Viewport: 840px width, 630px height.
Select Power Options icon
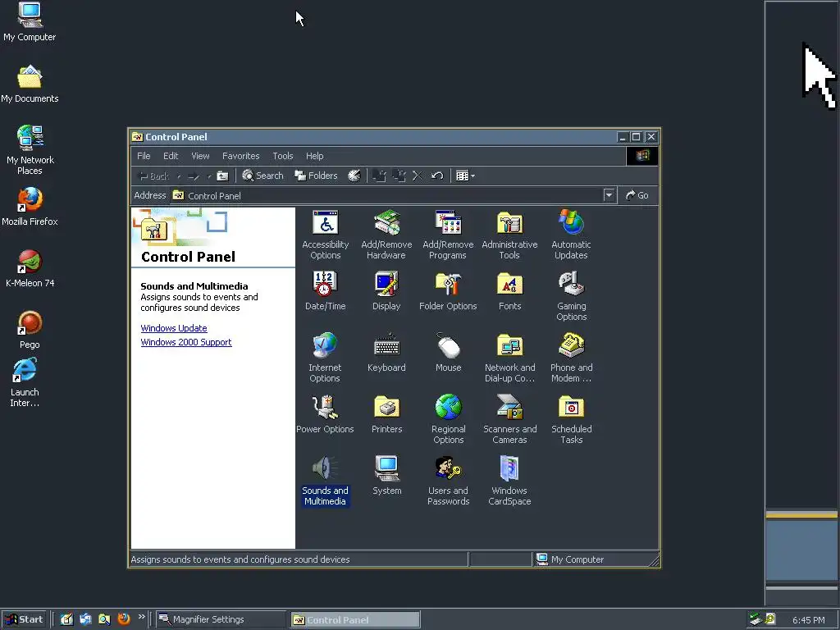325,414
